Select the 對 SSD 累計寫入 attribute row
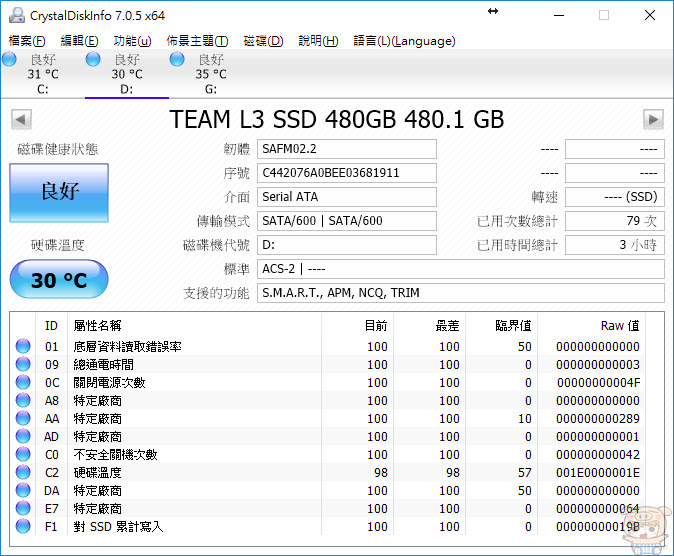 click(328, 526)
